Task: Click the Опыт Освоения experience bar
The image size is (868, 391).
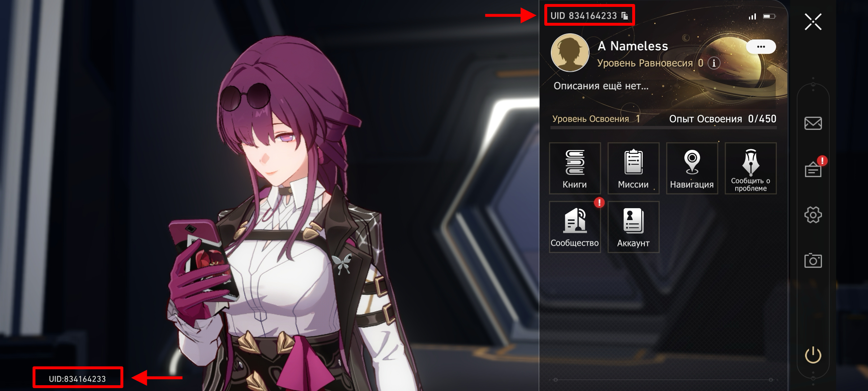Action: point(664,127)
